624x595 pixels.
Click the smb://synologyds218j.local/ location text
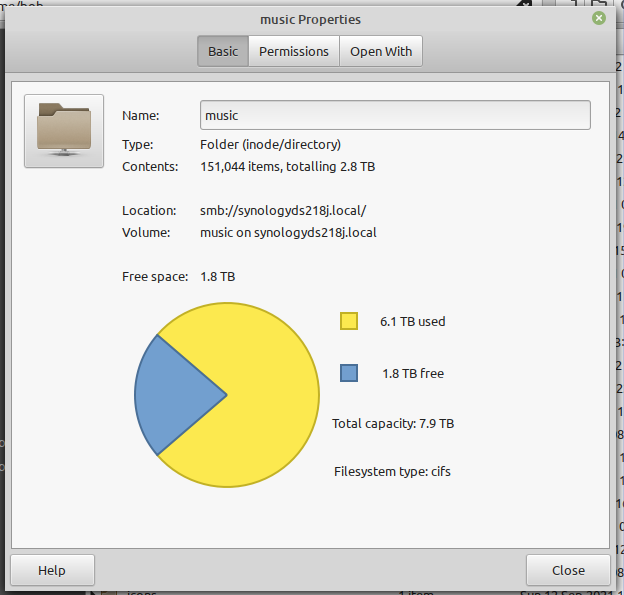coord(284,211)
